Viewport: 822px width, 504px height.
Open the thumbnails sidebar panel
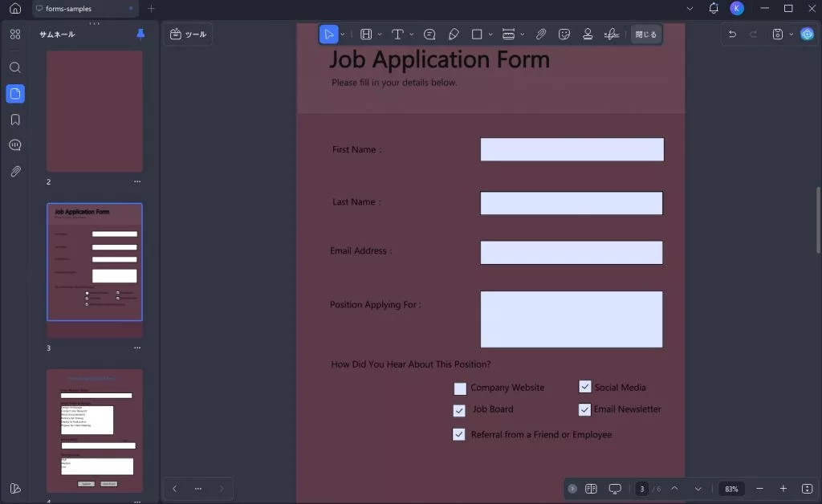click(x=15, y=94)
